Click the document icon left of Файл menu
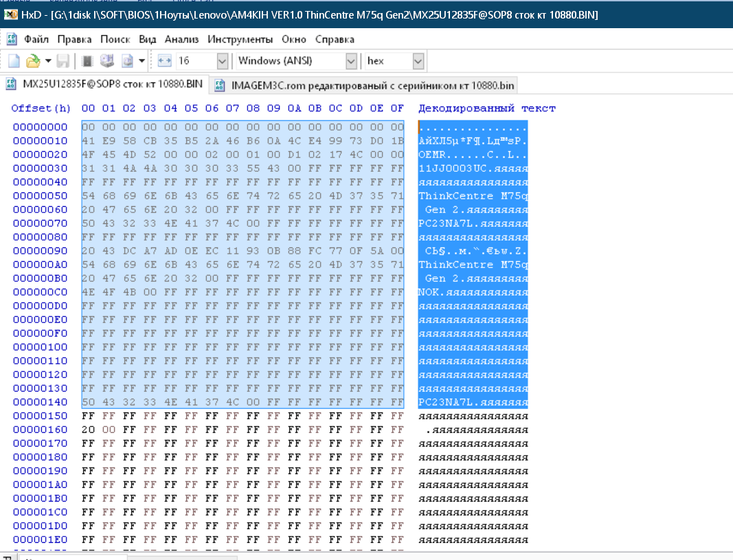The width and height of the screenshot is (733, 560). (x=12, y=39)
